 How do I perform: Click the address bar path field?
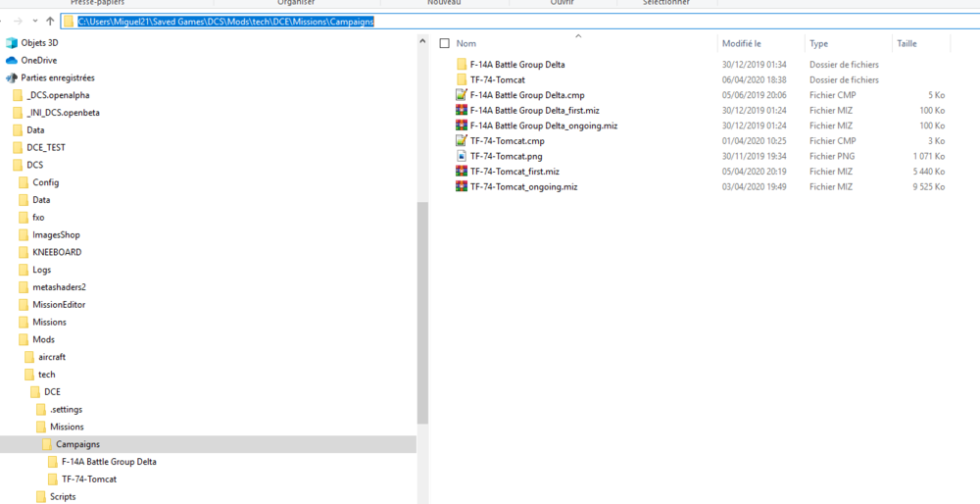(x=518, y=22)
